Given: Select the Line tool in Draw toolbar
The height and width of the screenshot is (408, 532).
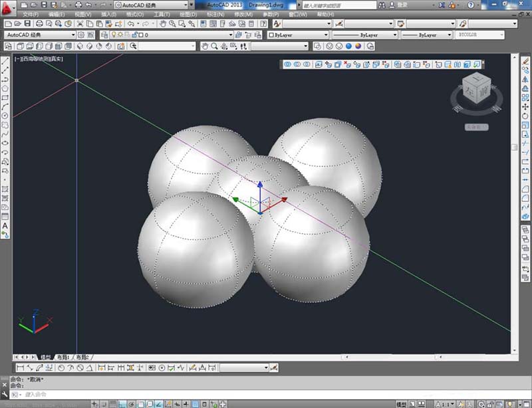Looking at the screenshot, I should click(5, 61).
